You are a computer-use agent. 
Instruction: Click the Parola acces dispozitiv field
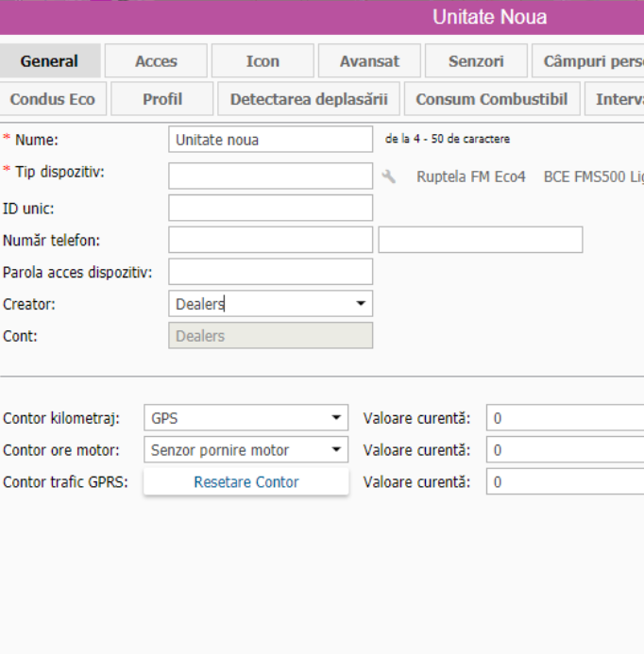pyautogui.click(x=270, y=272)
